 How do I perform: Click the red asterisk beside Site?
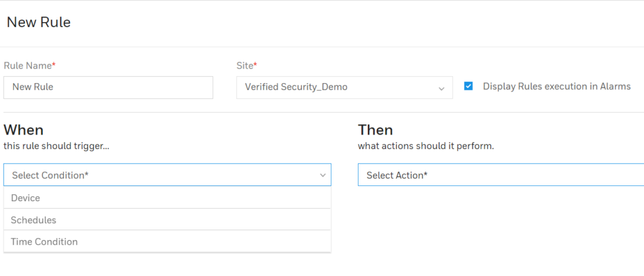click(255, 64)
